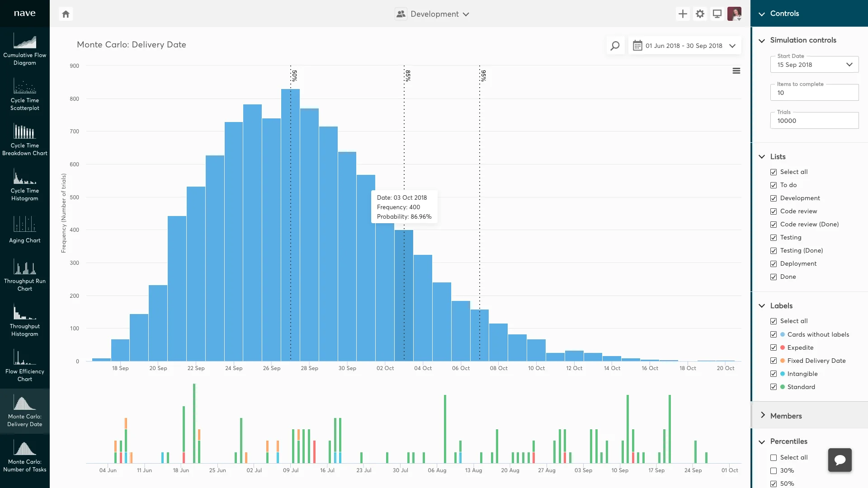This screenshot has height=488, width=868.
Task: Click the plus add icon
Action: click(x=683, y=14)
